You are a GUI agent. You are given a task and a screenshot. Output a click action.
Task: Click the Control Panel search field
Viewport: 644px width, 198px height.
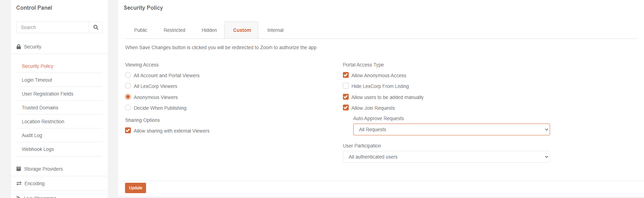52,27
